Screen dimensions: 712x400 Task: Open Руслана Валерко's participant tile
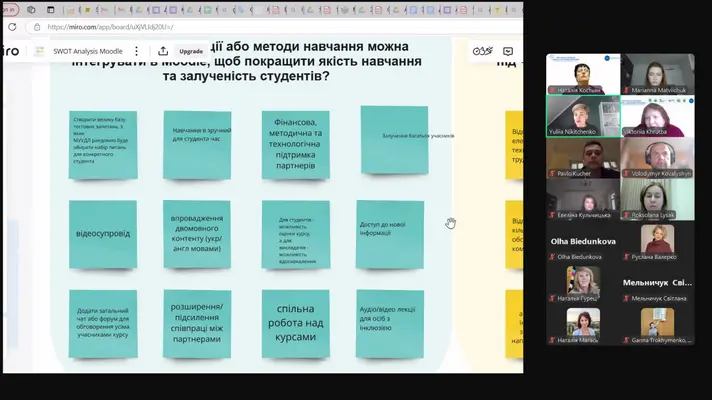point(658,241)
